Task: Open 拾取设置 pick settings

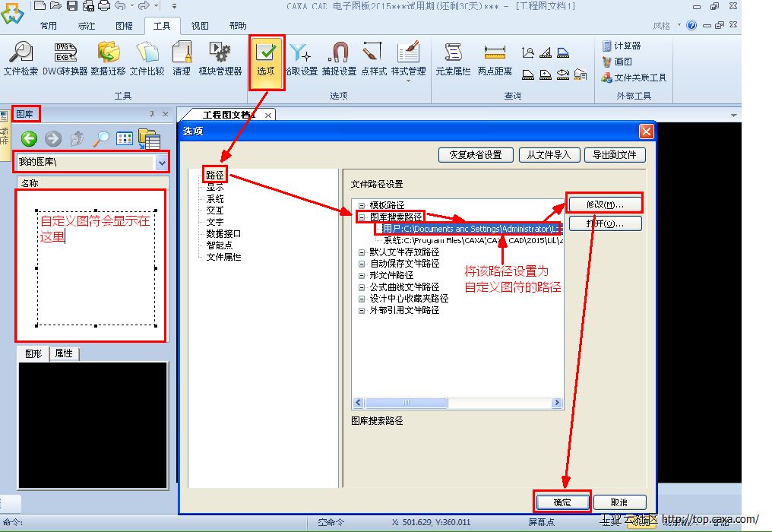Action: (x=302, y=59)
